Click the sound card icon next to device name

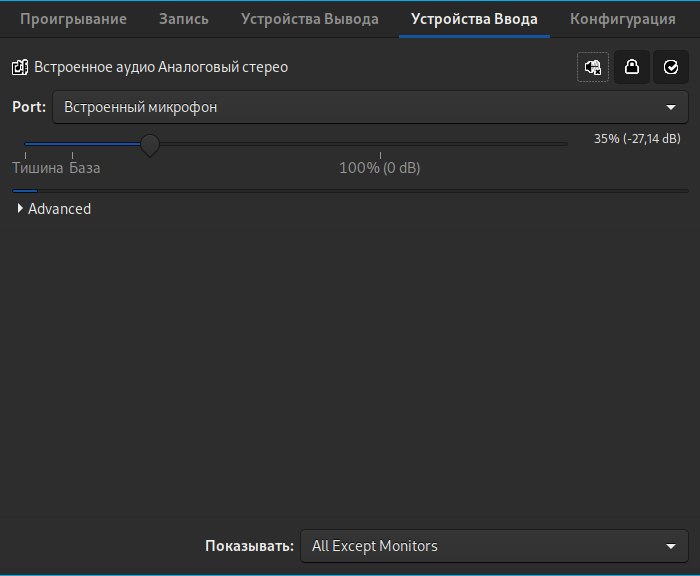tap(20, 67)
